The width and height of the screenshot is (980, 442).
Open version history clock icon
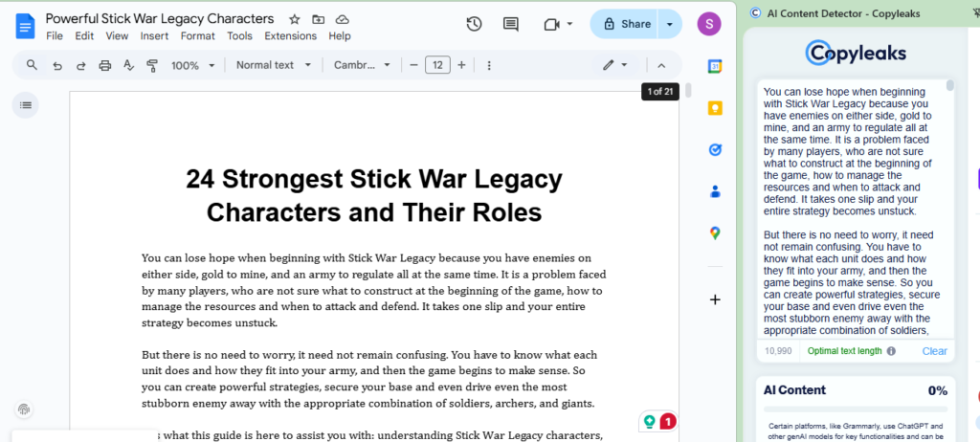(474, 24)
